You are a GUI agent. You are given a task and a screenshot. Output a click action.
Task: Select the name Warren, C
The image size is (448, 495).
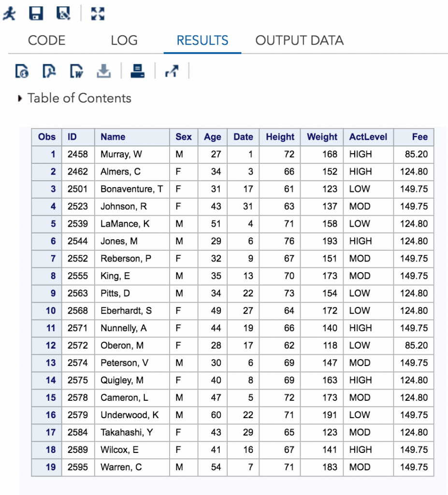coord(121,467)
